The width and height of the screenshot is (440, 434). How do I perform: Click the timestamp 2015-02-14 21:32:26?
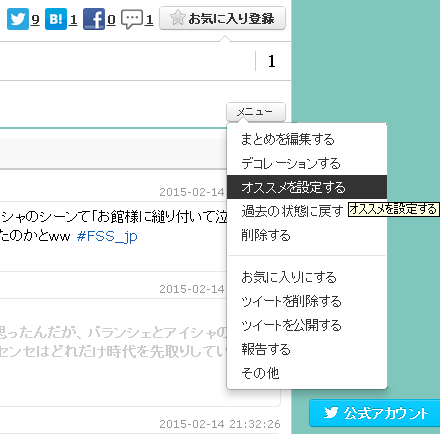pyautogui.click(x=220, y=424)
